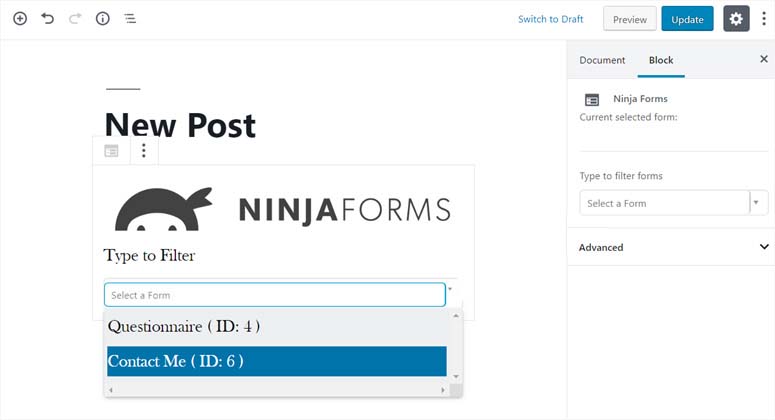Click the Type to Filter label

[x=149, y=255]
